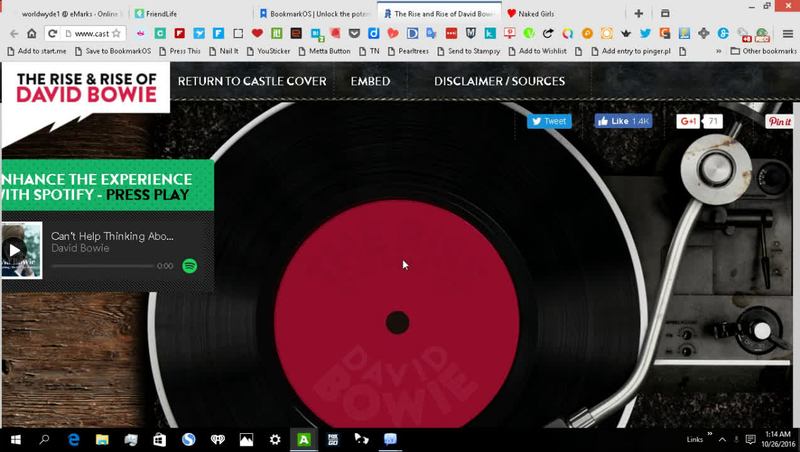Click the Rise & Rise of David Bowie logo
The height and width of the screenshot is (452, 800).
(86, 87)
